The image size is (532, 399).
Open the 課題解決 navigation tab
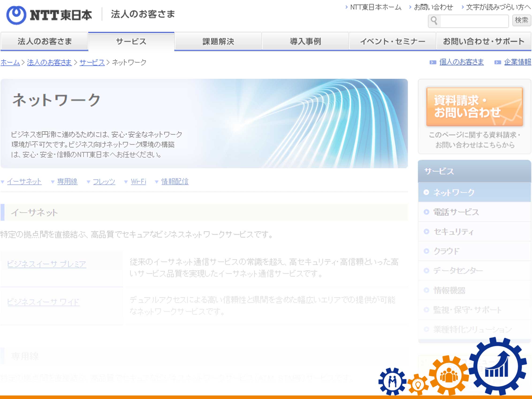218,41
